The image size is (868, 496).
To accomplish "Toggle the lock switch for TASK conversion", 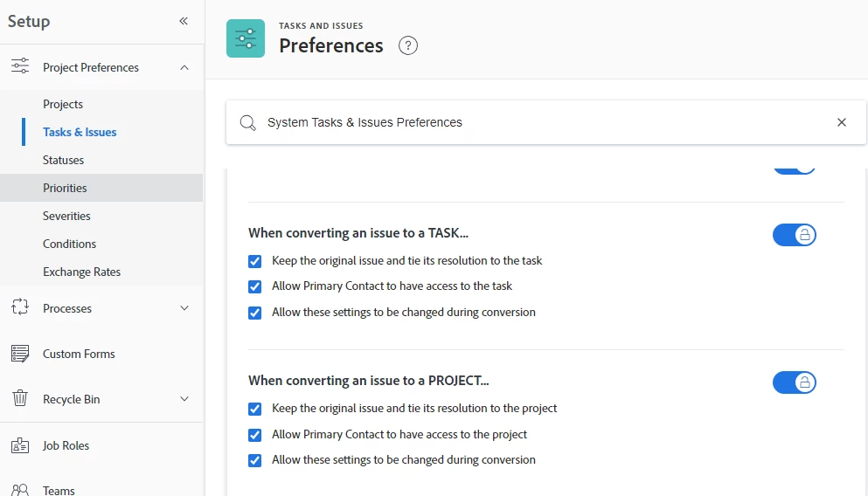I will coord(794,235).
